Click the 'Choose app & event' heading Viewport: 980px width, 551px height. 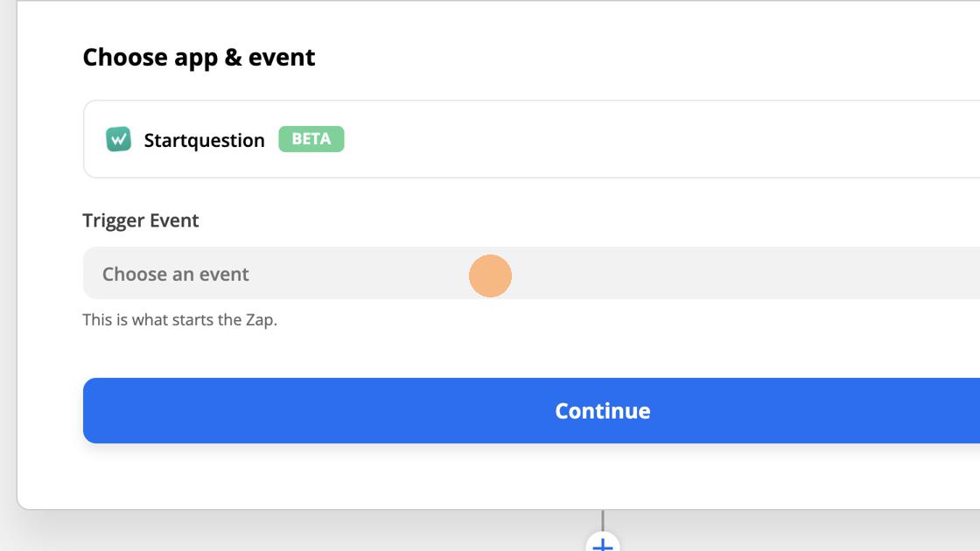click(x=199, y=58)
